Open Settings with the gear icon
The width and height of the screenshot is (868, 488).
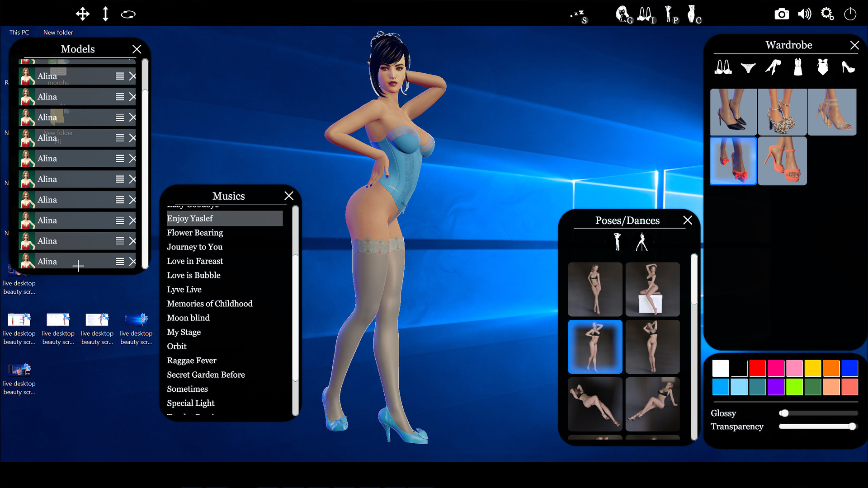[x=827, y=14]
